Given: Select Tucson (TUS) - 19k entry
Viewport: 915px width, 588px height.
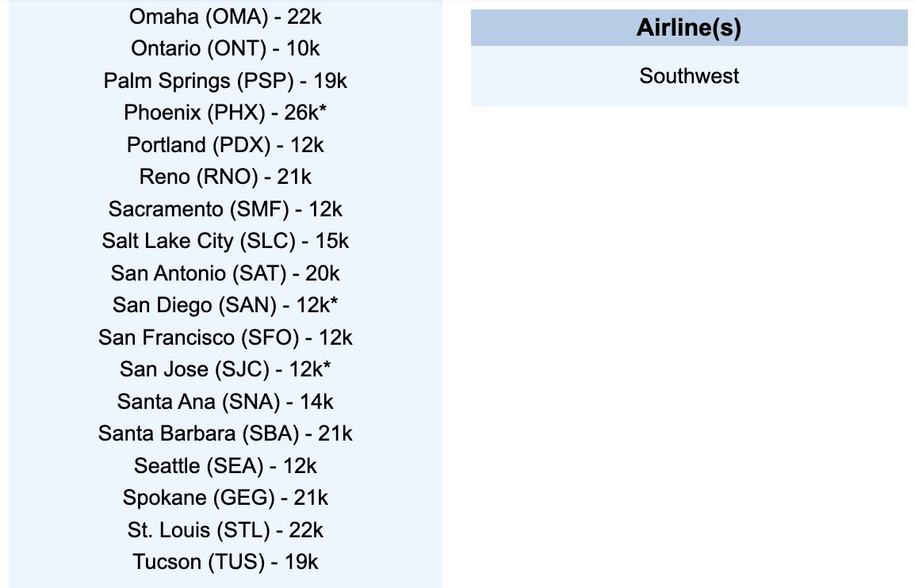Looking at the screenshot, I should point(225,562).
